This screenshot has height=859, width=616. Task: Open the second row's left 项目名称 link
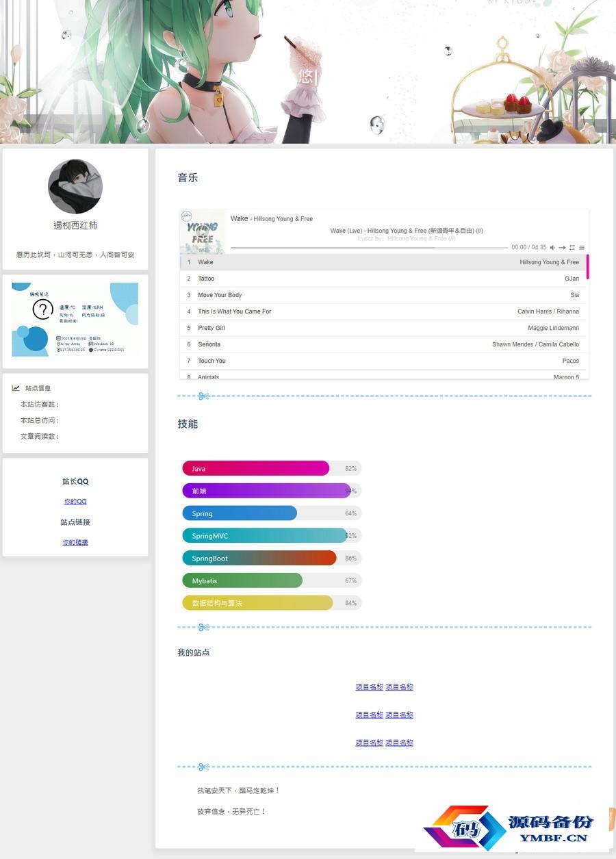tap(370, 715)
